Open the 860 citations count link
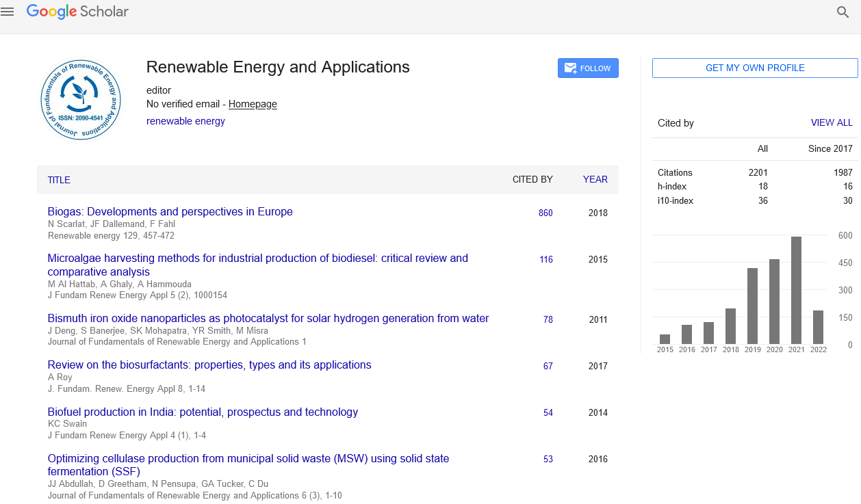861x504 pixels. [545, 213]
